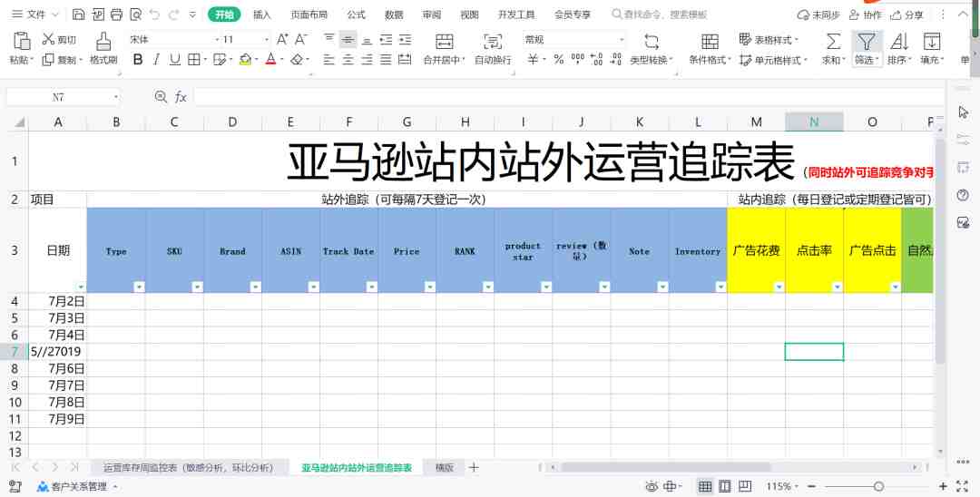Click the 求和 (AutoSum) sigma icon

click(833, 42)
